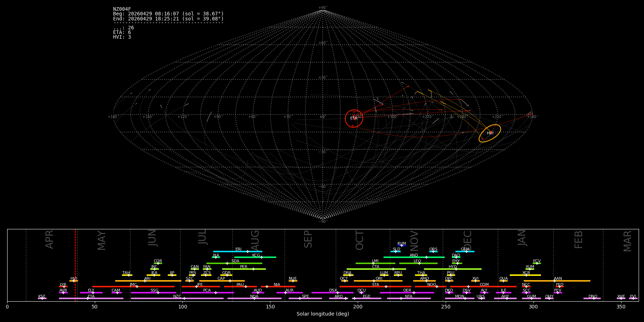Select the ERI cyan shower bar
The height and width of the screenshot is (322, 644).
coord(238,252)
